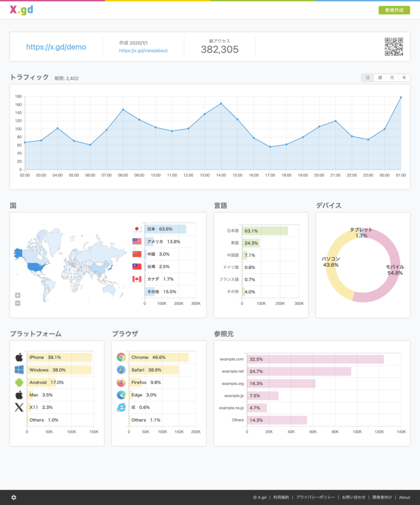Click the 14:00 peak point on traffic chart

(221, 104)
